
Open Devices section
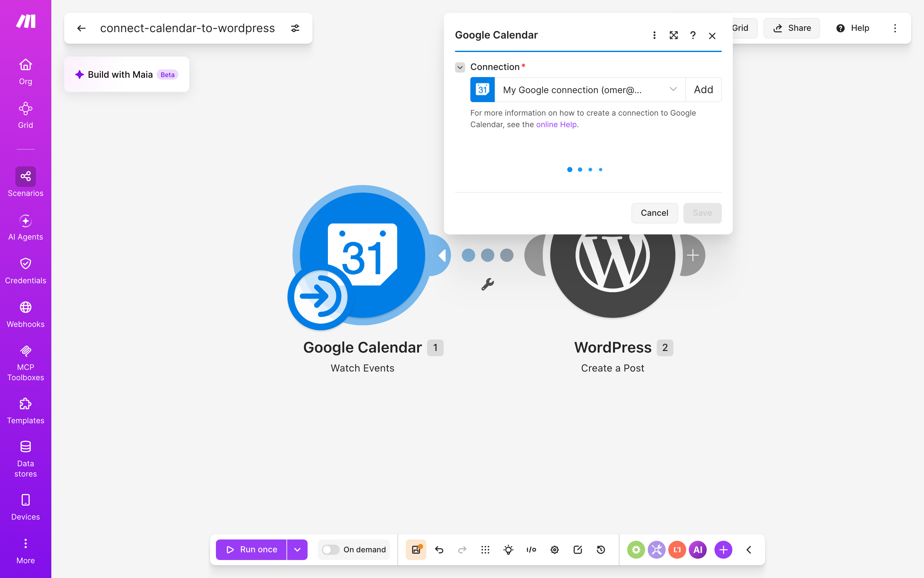coord(26,507)
